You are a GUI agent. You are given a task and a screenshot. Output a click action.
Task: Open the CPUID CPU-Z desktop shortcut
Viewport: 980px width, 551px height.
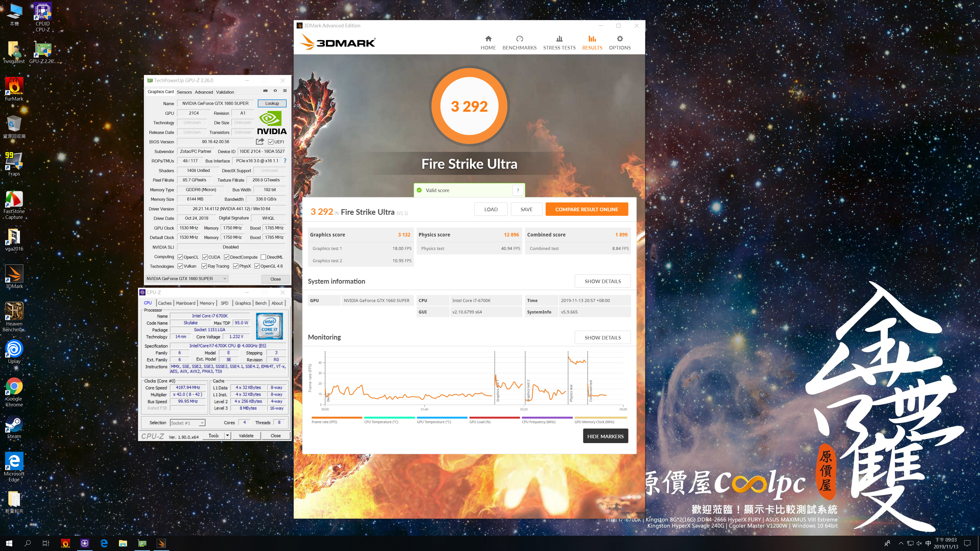pos(43,17)
